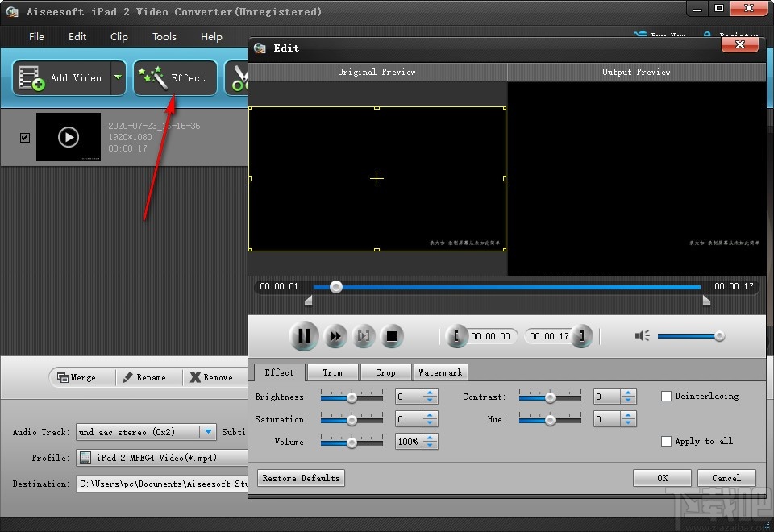774x532 pixels.
Task: Adjust the Volume effect slider handle
Action: click(352, 443)
